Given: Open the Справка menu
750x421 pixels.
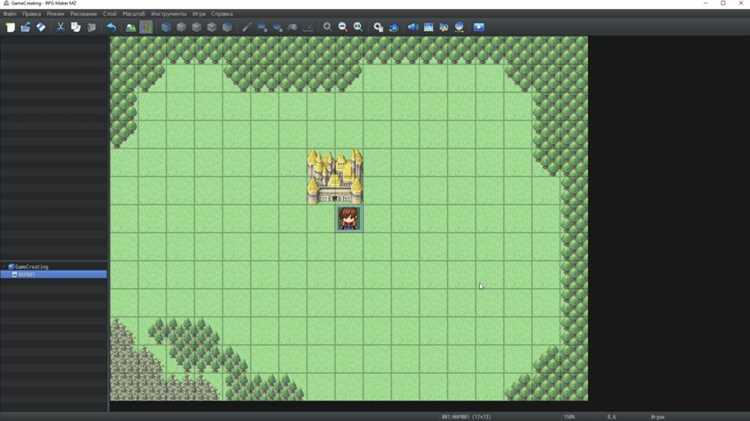Looking at the screenshot, I should coord(222,14).
